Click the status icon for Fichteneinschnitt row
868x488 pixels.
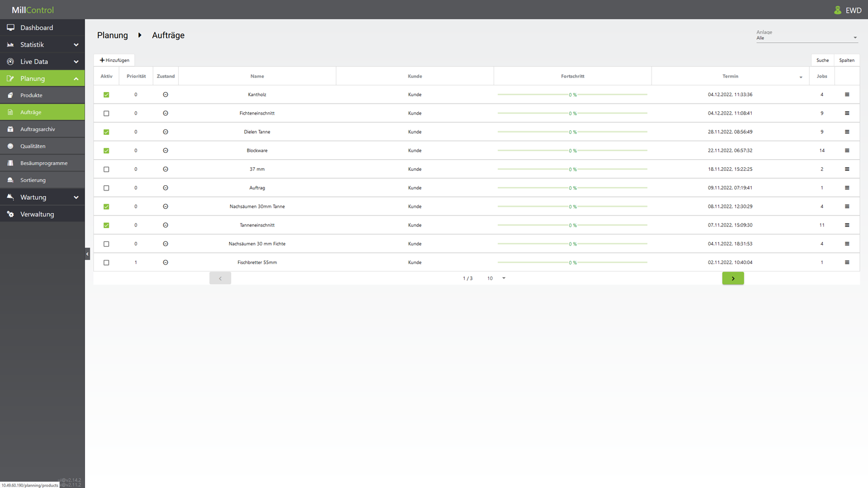point(165,113)
